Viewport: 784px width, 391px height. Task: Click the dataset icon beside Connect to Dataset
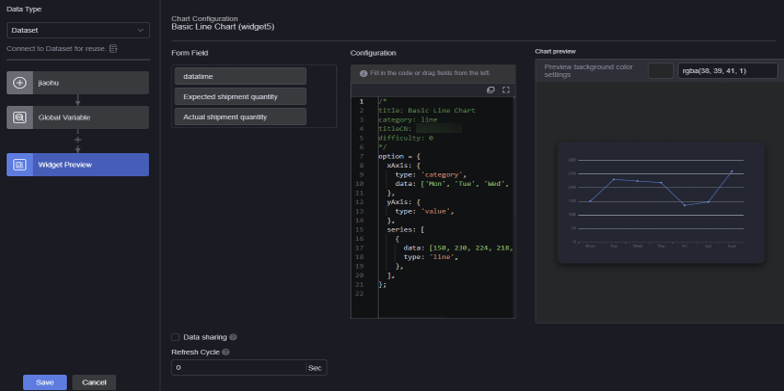(114, 48)
